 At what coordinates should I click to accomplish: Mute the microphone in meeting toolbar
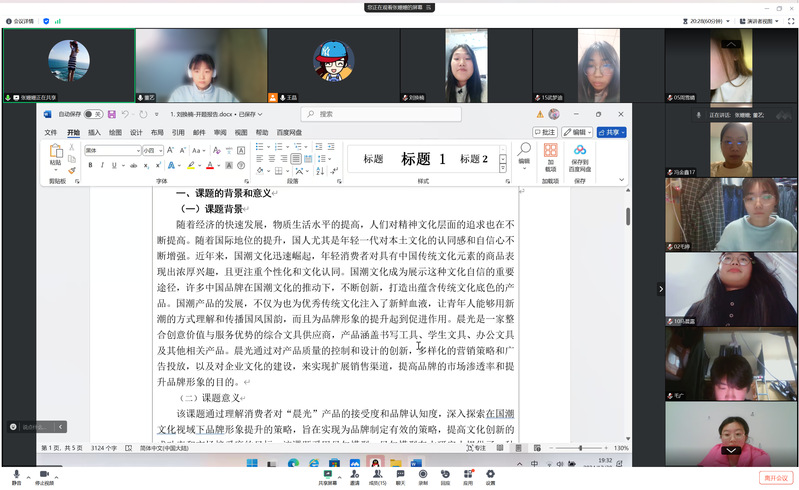click(16, 475)
